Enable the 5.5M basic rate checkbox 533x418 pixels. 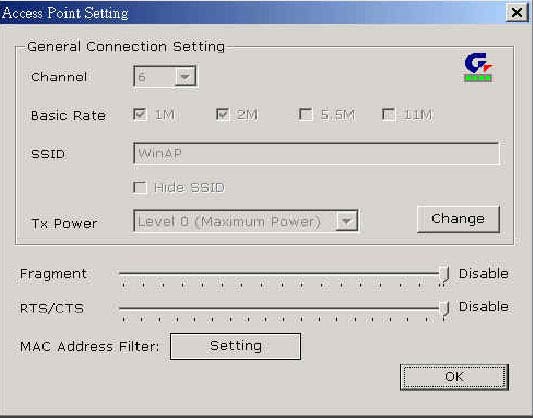tap(306, 115)
